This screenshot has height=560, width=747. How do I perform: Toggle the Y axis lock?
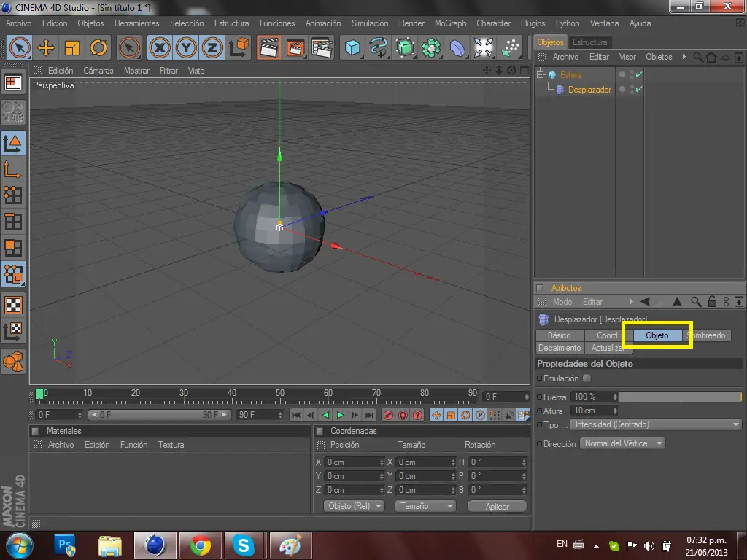186,47
